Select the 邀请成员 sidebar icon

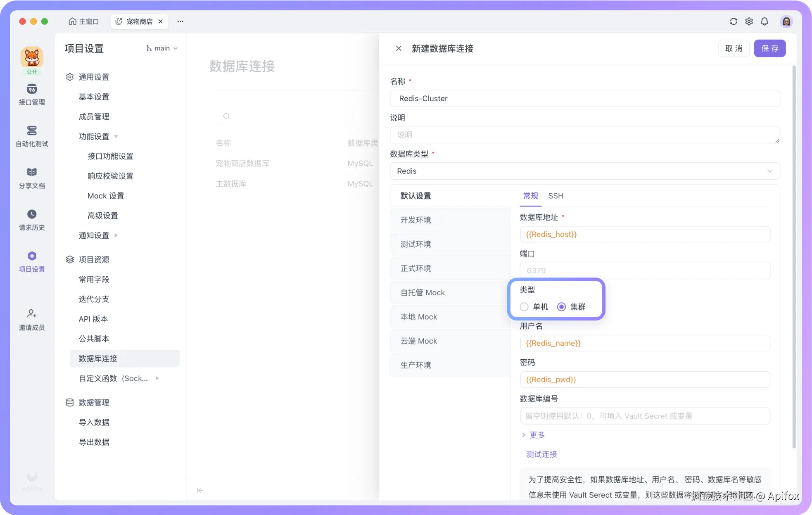(x=32, y=320)
